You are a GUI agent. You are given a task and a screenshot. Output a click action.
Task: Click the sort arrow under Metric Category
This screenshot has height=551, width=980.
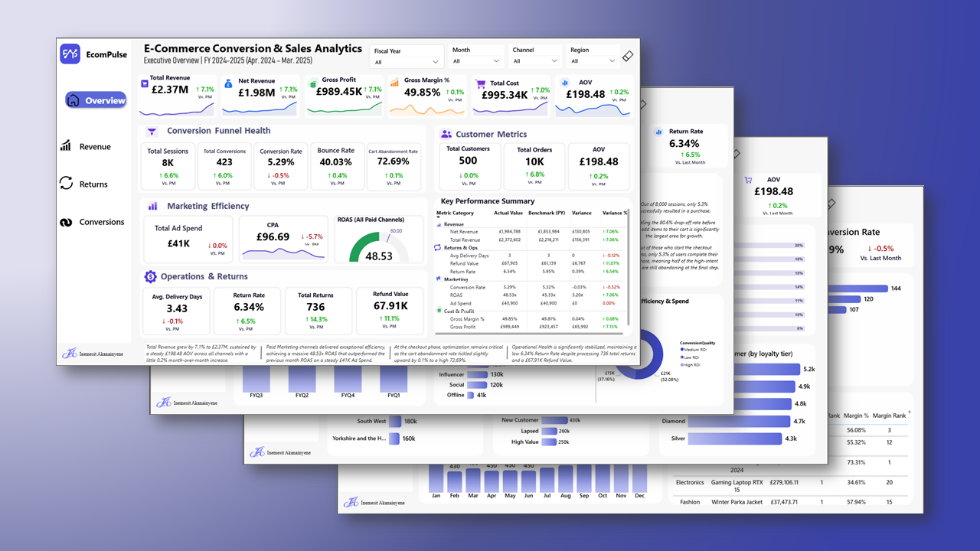pyautogui.click(x=439, y=218)
